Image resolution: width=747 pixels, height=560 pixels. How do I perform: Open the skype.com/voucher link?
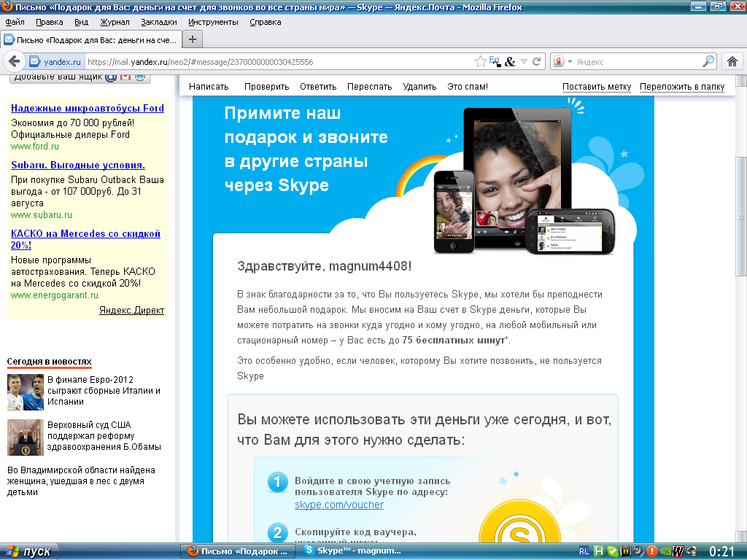pos(339,505)
